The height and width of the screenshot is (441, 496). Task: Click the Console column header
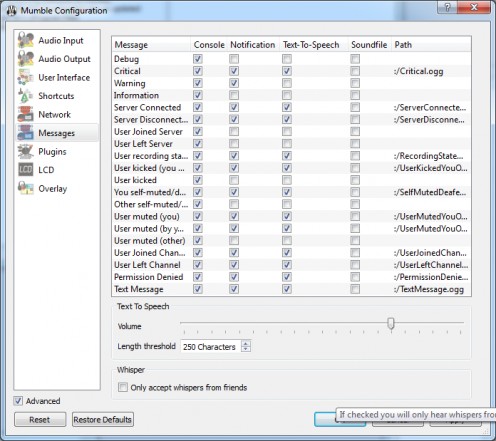209,45
